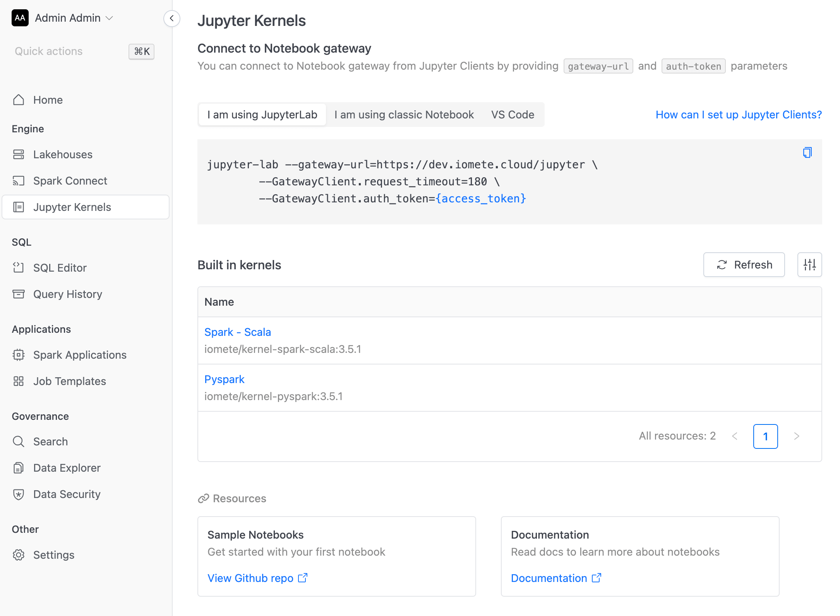Click the AA avatar badge

click(20, 18)
